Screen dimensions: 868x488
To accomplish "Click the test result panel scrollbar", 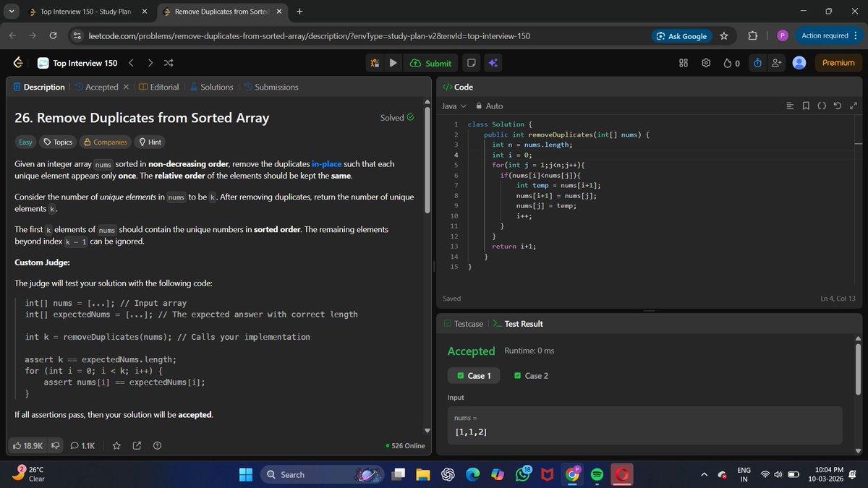I will [858, 369].
